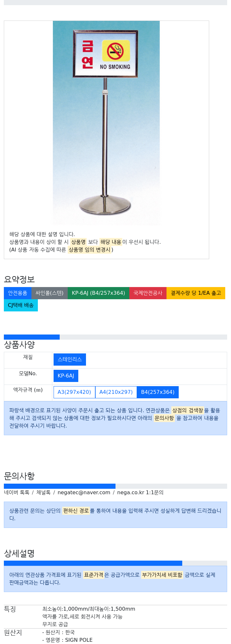The width and height of the screenshot is (231, 644).
Task: Choose the 스테인리스 material option
Action: [70, 360]
